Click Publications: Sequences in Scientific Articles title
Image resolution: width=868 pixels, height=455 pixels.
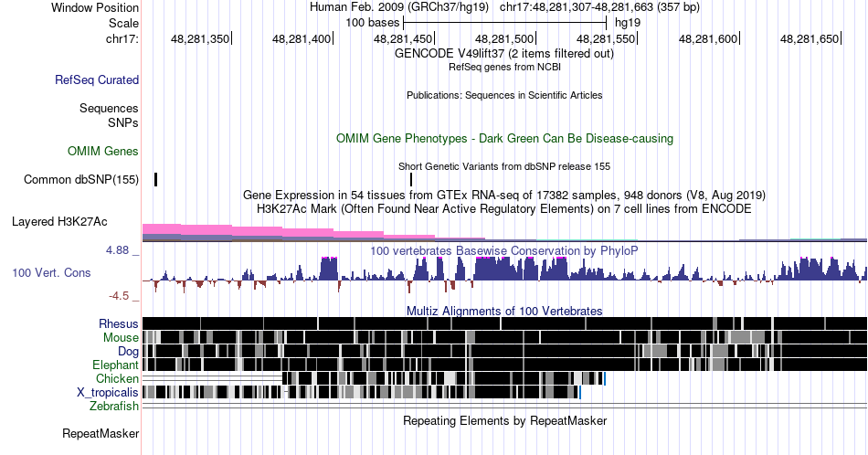click(504, 95)
